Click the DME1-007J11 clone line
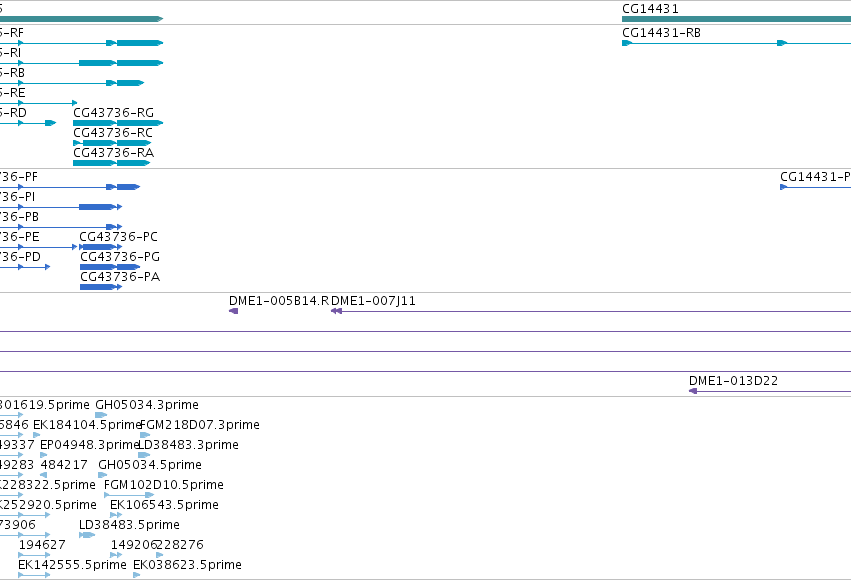Image resolution: width=851 pixels, height=580 pixels. [x=591, y=311]
